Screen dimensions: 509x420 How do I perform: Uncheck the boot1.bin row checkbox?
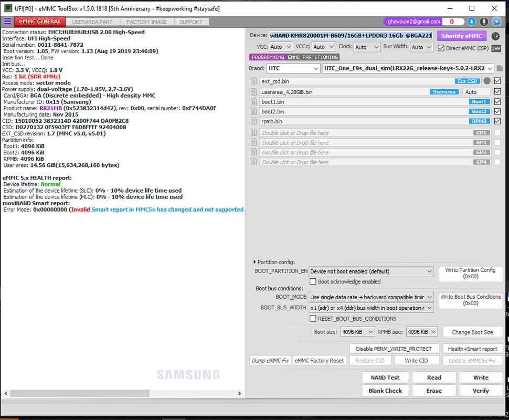click(497, 102)
